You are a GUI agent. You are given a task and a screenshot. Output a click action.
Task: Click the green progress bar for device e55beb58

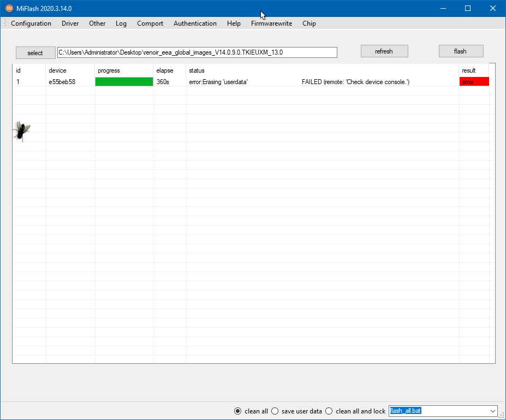(124, 82)
